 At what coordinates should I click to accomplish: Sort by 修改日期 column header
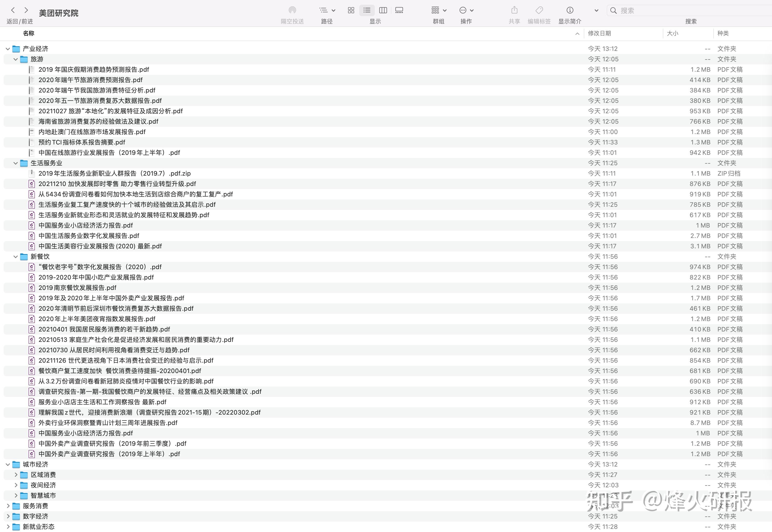599,33
